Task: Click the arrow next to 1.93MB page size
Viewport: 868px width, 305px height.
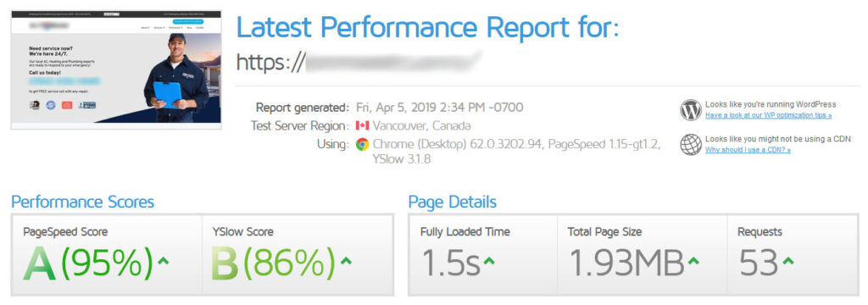Action: [x=693, y=260]
